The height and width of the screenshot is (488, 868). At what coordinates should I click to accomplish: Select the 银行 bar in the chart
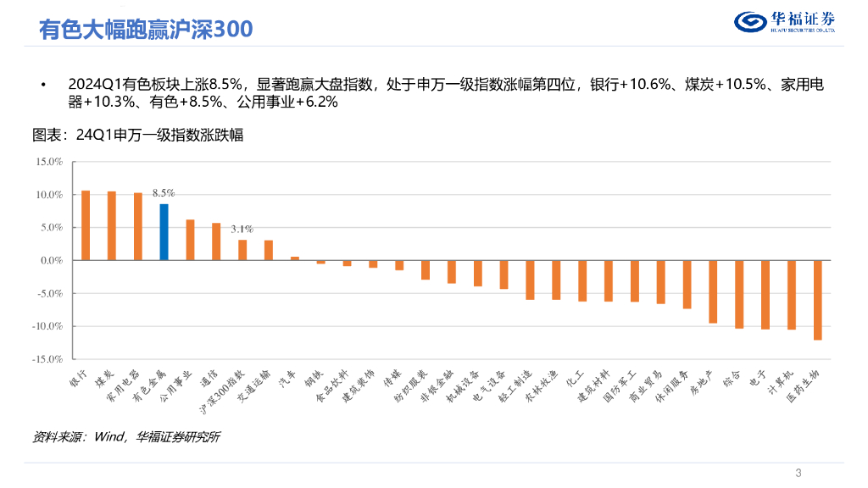coord(85,225)
